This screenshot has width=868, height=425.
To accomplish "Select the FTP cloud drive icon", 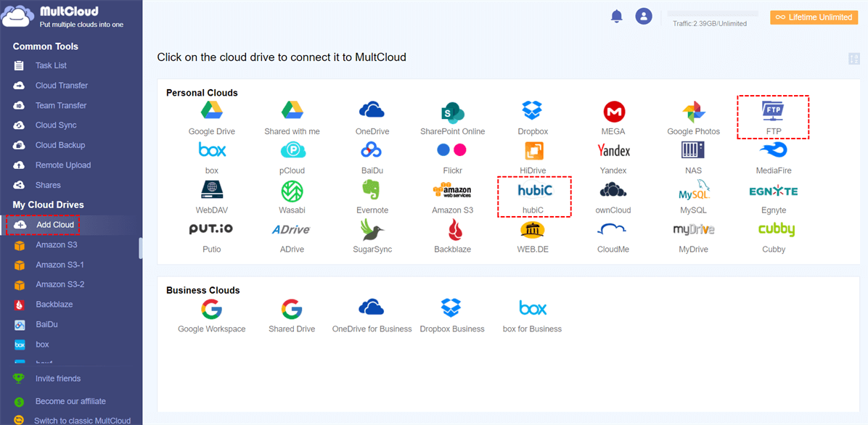I will click(x=773, y=112).
